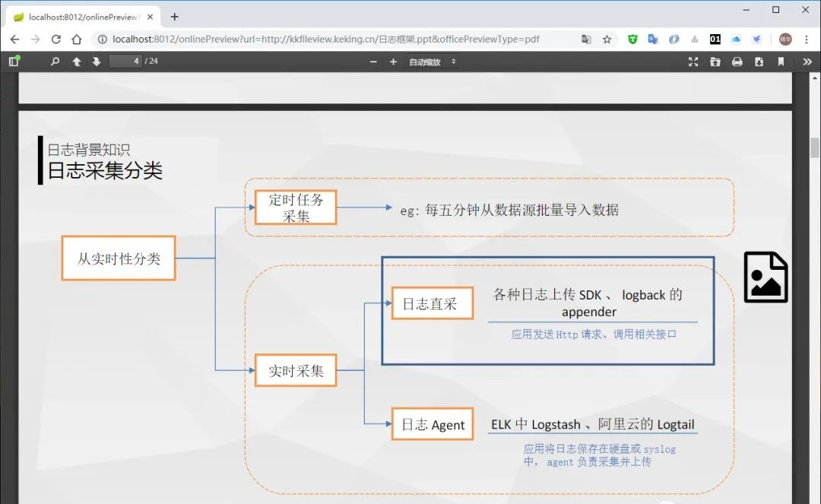The height and width of the screenshot is (504, 821).
Task: Open a new browser tab
Action: pos(174,17)
